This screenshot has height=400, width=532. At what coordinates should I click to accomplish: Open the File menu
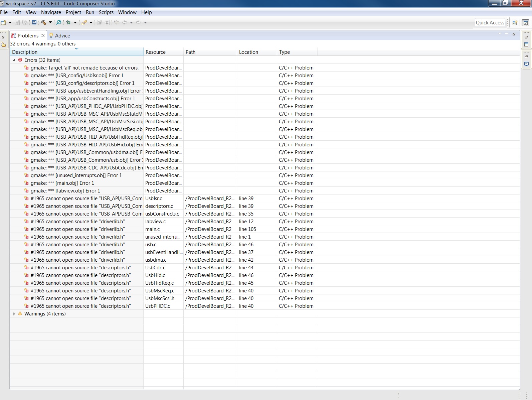coord(4,12)
